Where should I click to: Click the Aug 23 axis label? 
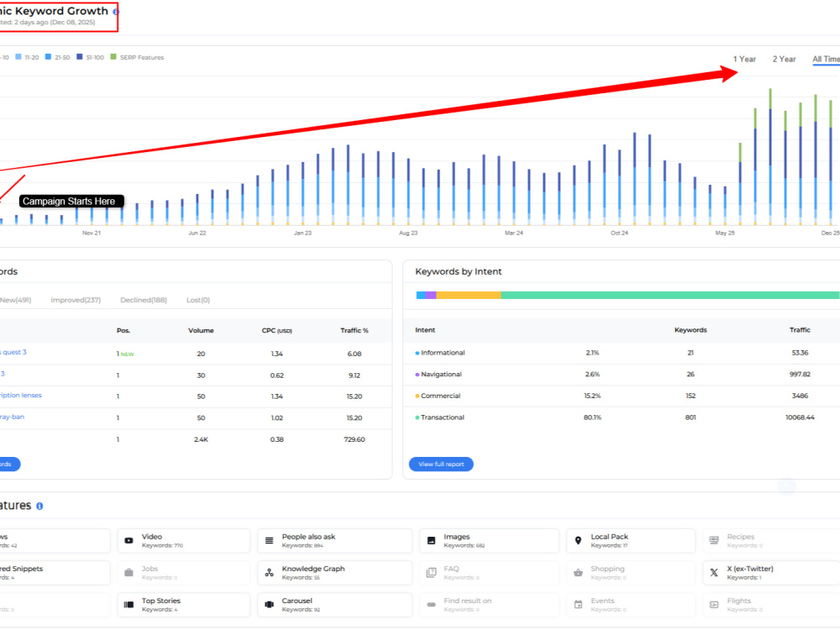coord(408,233)
